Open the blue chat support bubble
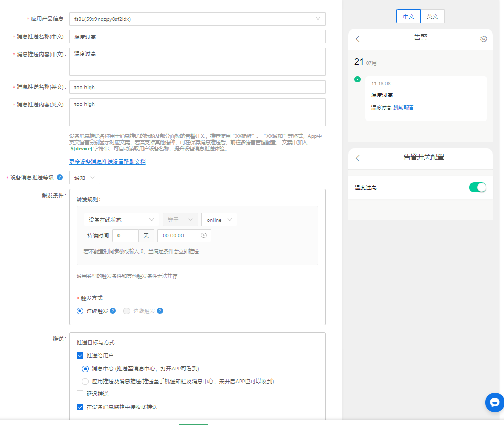504x425 pixels. 494,402
